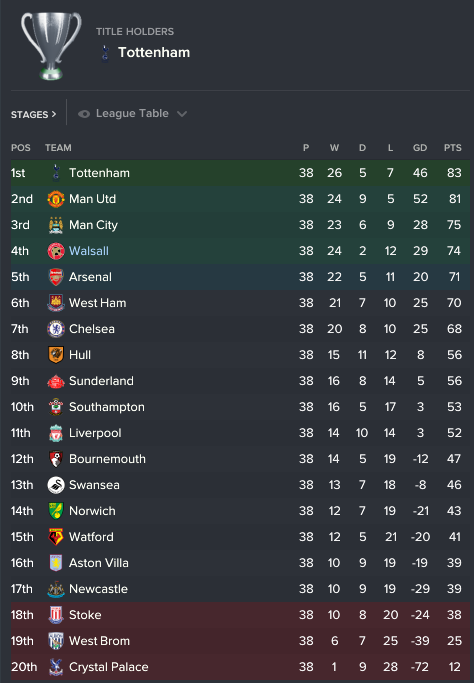This screenshot has width=475, height=687.
Task: Open the STAGES menu
Action: 33,115
